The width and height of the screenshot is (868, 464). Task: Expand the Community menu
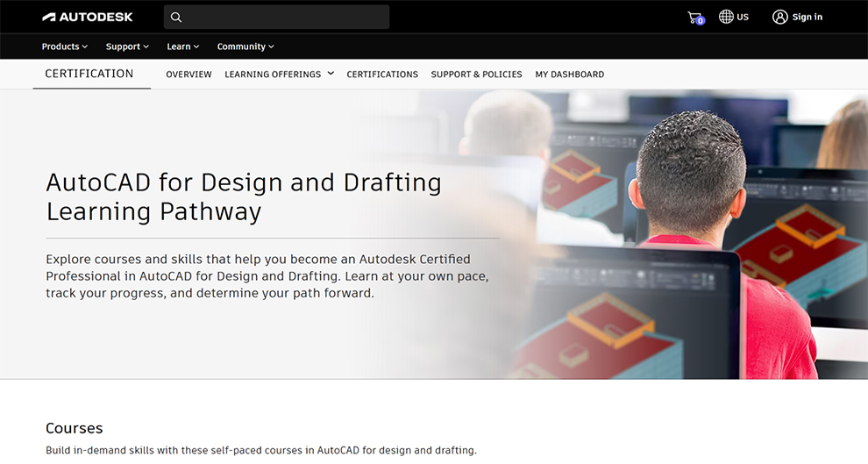(x=245, y=46)
